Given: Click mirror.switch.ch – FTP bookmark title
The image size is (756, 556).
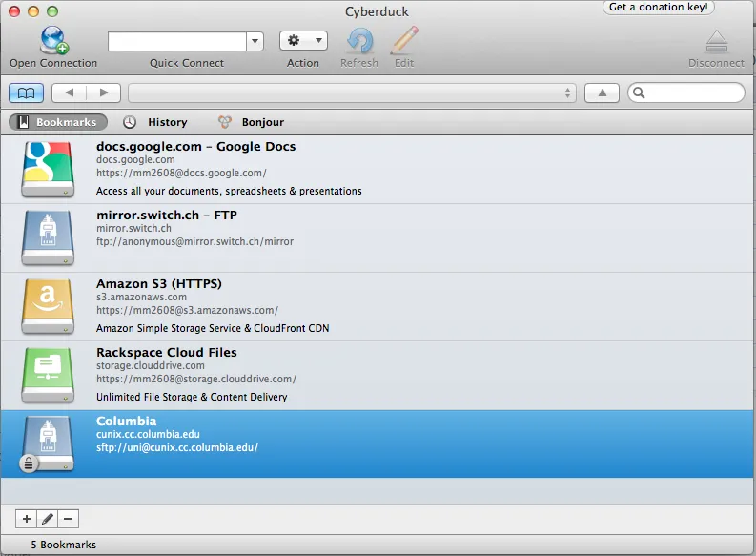Looking at the screenshot, I should pyautogui.click(x=166, y=216).
